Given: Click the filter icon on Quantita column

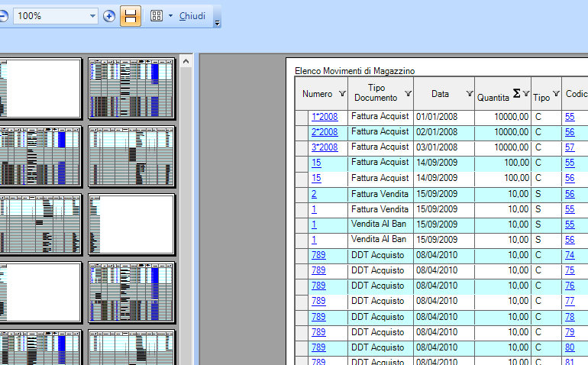Looking at the screenshot, I should [x=525, y=94].
